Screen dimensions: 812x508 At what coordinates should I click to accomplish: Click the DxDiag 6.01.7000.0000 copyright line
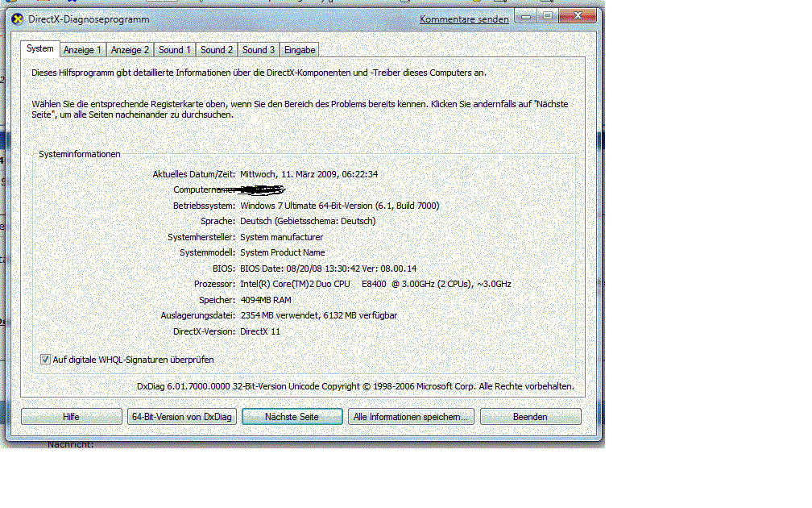click(355, 386)
